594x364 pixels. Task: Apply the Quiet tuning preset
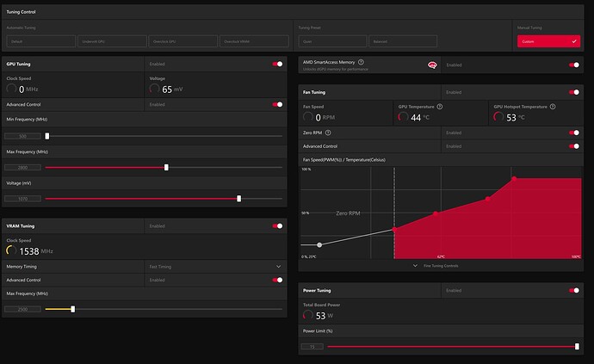(332, 41)
